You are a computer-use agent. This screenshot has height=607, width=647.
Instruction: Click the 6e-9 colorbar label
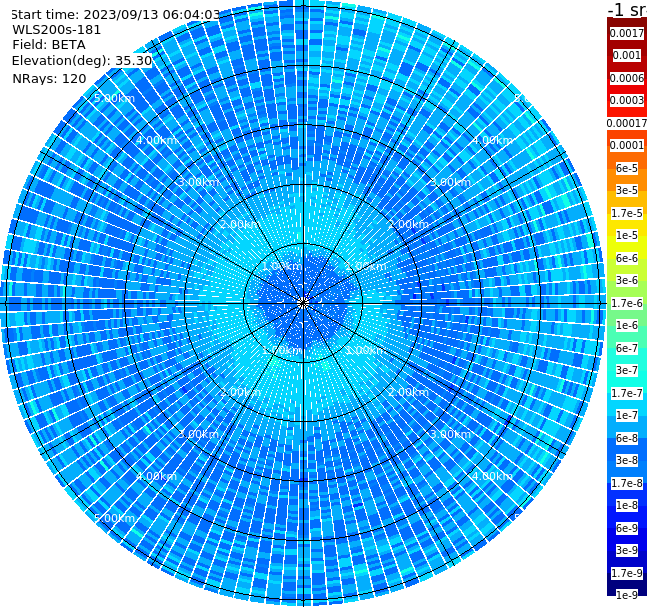coord(627,528)
